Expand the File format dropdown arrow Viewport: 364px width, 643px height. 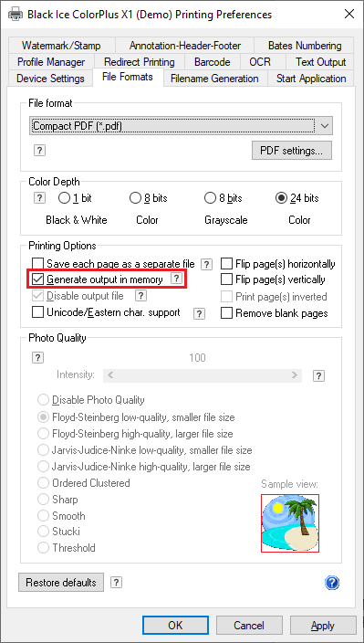coord(324,126)
